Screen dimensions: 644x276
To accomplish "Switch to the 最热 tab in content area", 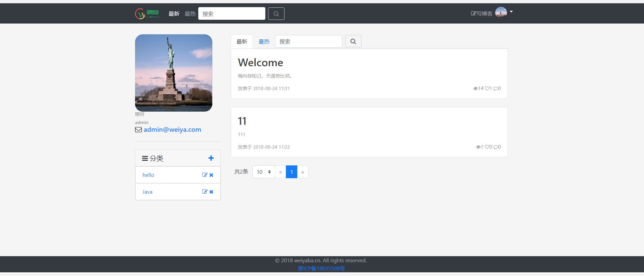I will (264, 42).
